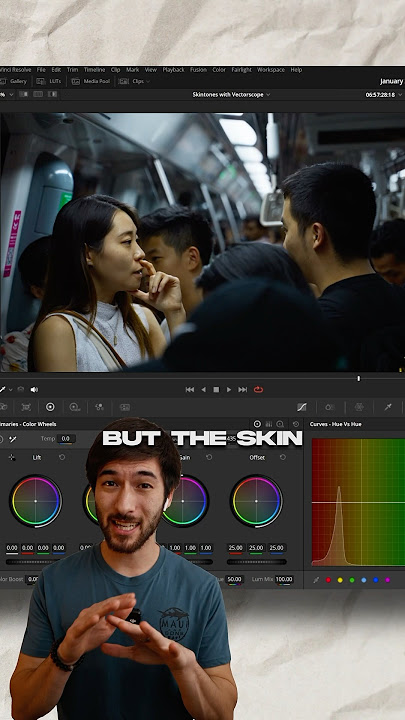Open the Curves palette icon
The width and height of the screenshot is (405, 720).
click(x=302, y=407)
